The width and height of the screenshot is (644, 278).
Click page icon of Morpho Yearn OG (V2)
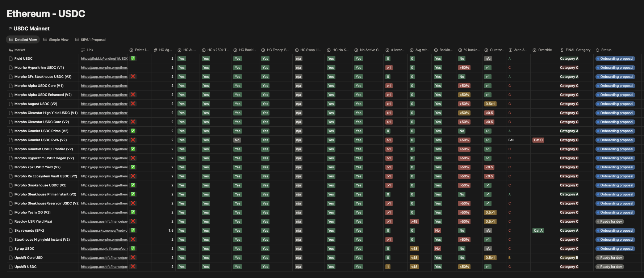click(11, 212)
